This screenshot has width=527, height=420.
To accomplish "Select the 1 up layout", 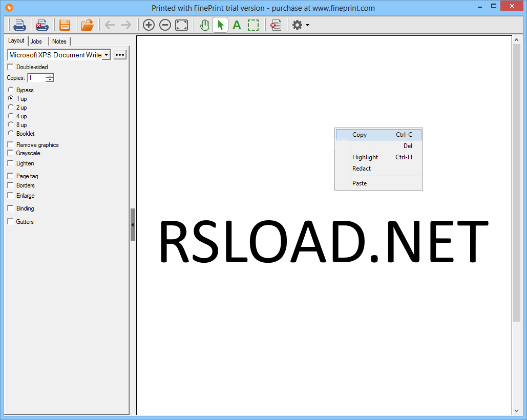I will [10, 98].
